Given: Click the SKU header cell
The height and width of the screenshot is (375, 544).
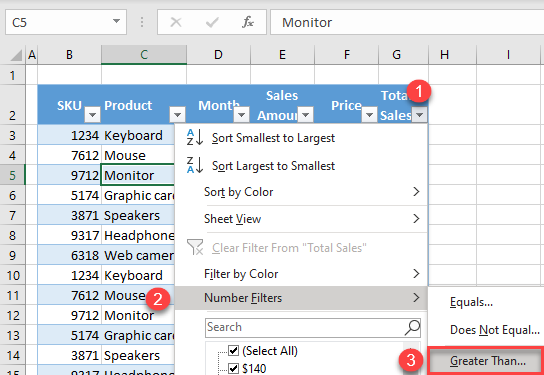Looking at the screenshot, I should point(69,105).
